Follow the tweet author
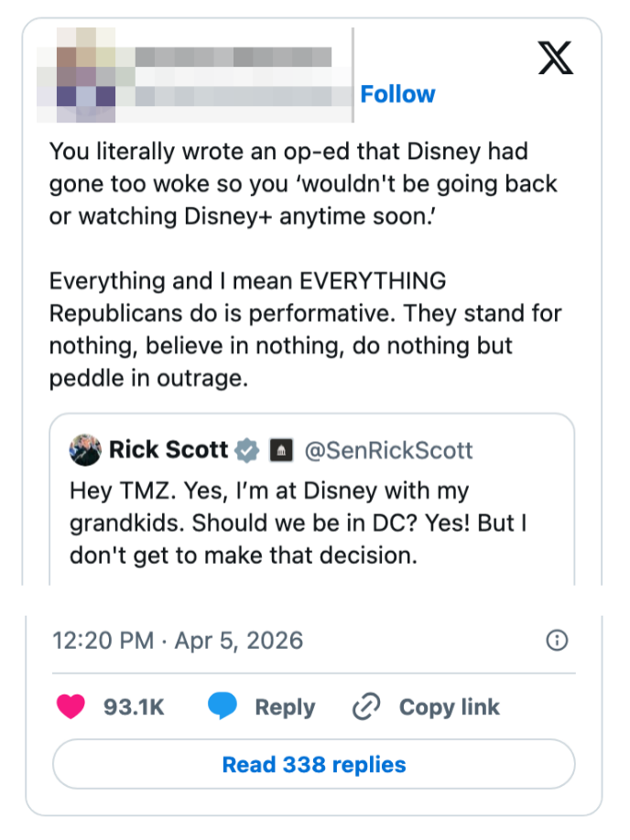630x840 pixels. (397, 93)
